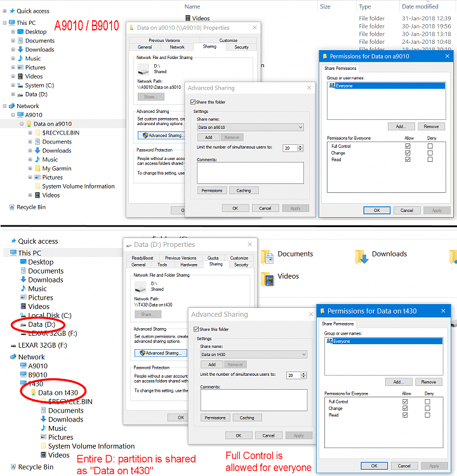This screenshot has width=457, height=476.
Task: Click the user limit spinner in a9010 Advanced Sharing
Action: [x=300, y=148]
